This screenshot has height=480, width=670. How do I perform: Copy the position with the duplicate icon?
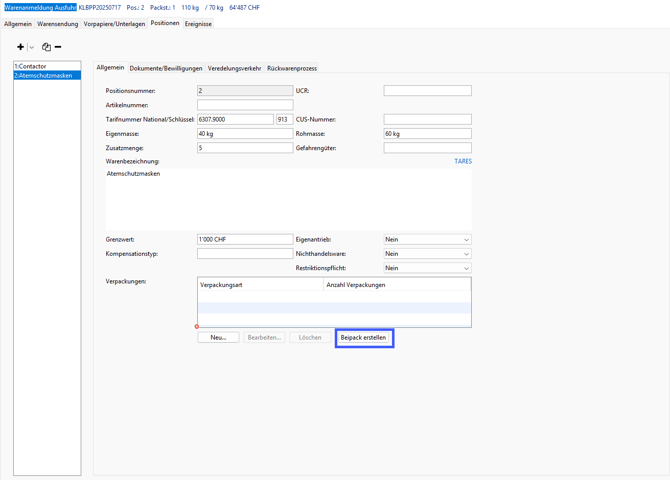pos(46,47)
